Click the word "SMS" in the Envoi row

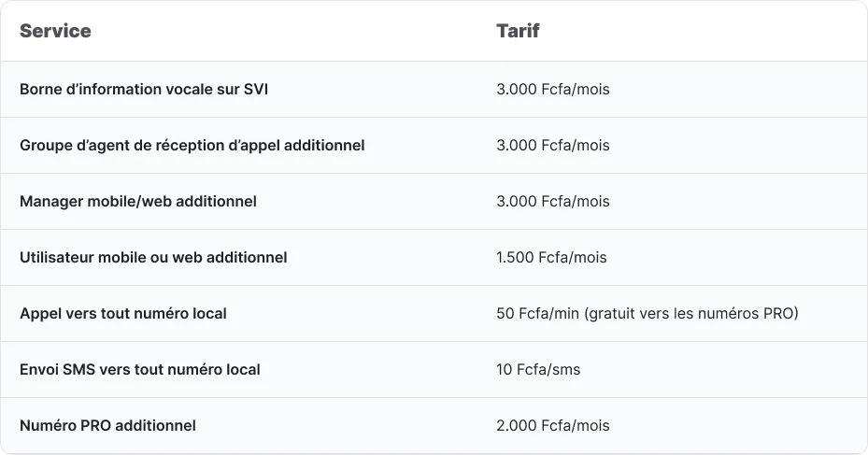(x=79, y=370)
